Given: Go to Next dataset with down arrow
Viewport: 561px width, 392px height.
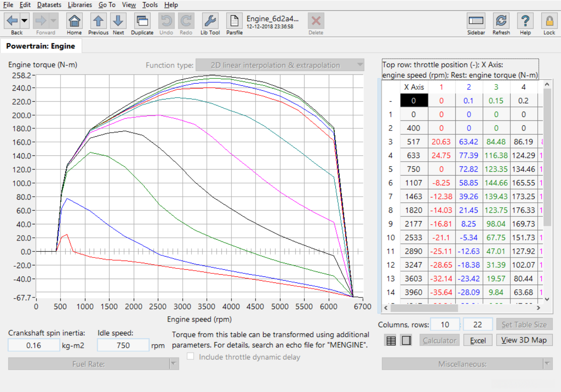Looking at the screenshot, I should [118, 21].
